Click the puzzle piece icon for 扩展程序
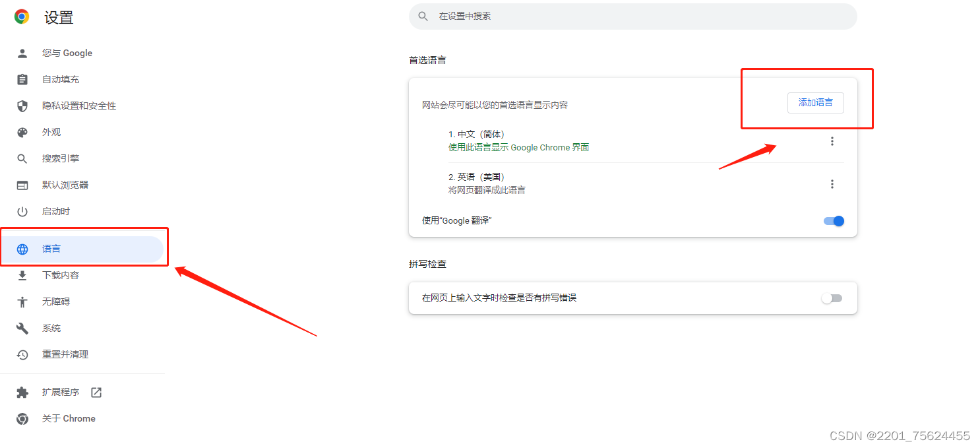The height and width of the screenshot is (448, 980). [x=22, y=392]
